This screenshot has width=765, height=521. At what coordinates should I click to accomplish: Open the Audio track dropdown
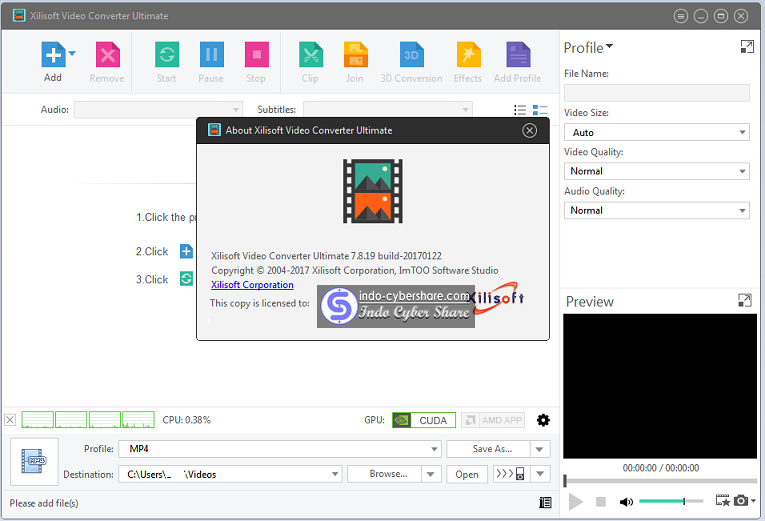158,110
